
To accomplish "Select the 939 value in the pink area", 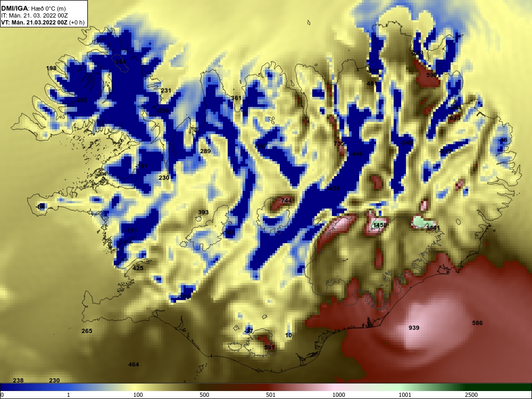I will (414, 328).
